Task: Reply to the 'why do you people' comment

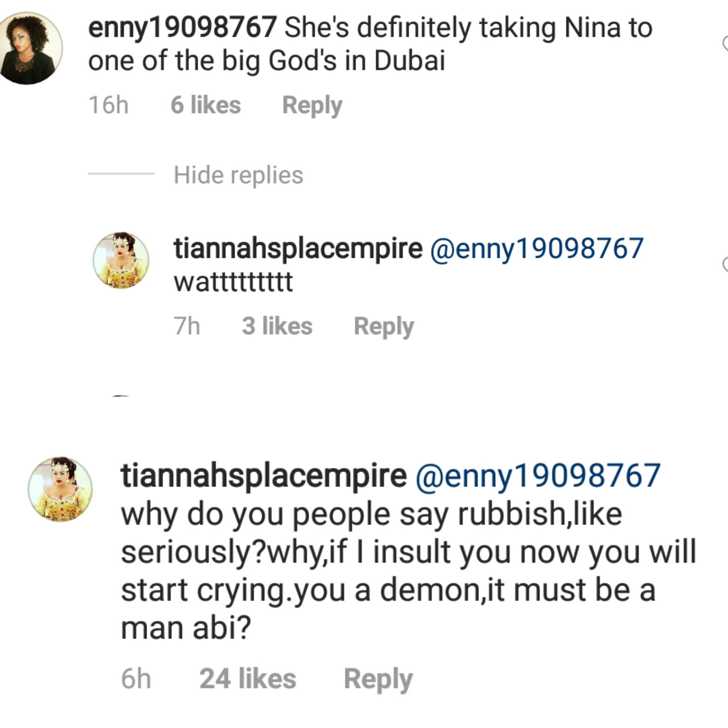Action: click(x=378, y=679)
